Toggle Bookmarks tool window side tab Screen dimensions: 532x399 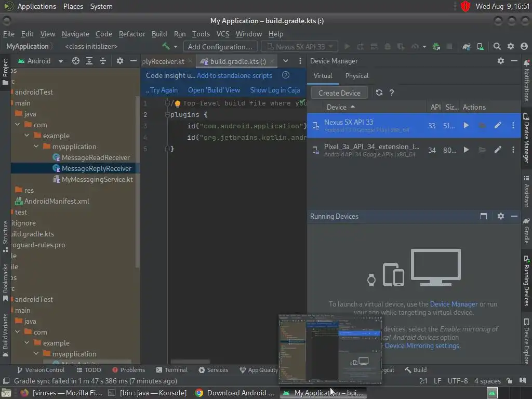[5, 282]
